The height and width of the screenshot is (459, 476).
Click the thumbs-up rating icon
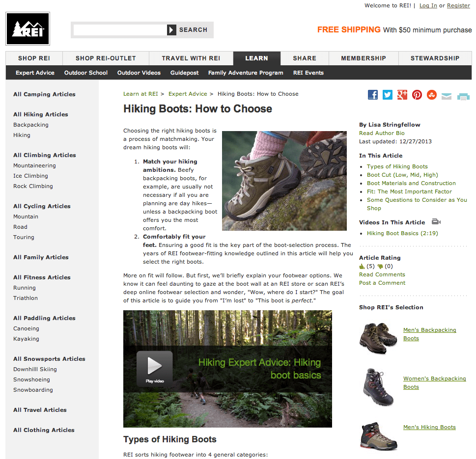pyautogui.click(x=362, y=267)
